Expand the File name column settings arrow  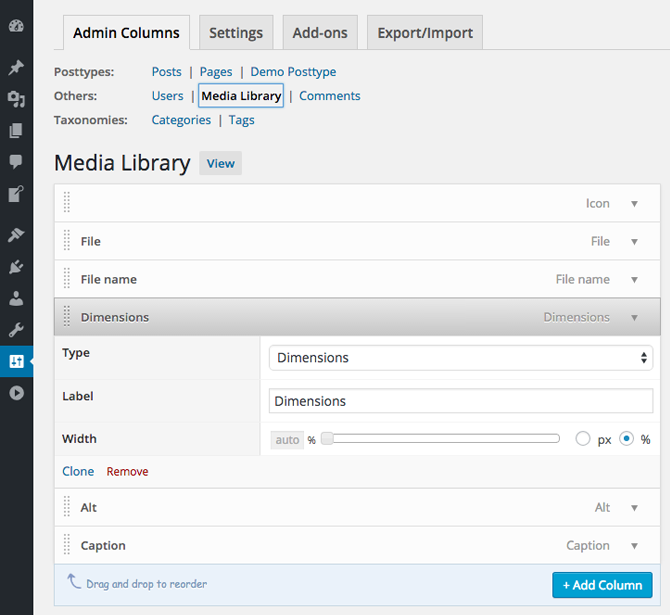pos(634,280)
